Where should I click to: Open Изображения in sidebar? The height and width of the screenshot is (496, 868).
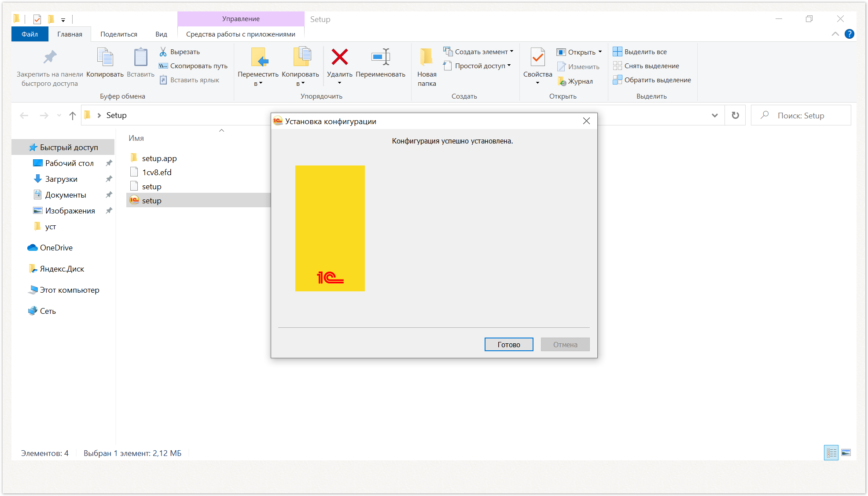point(70,211)
